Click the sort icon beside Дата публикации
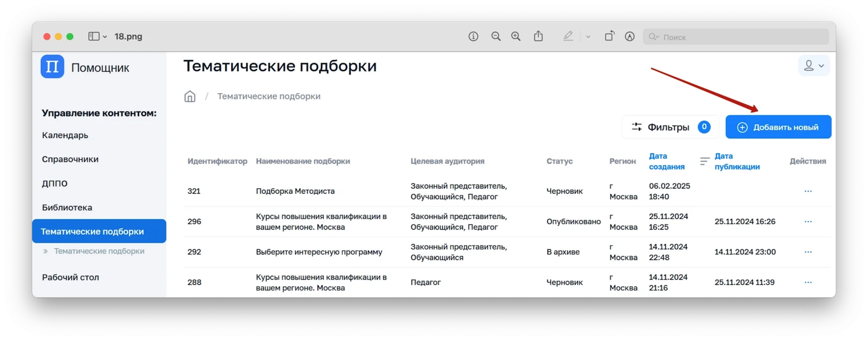 (704, 161)
